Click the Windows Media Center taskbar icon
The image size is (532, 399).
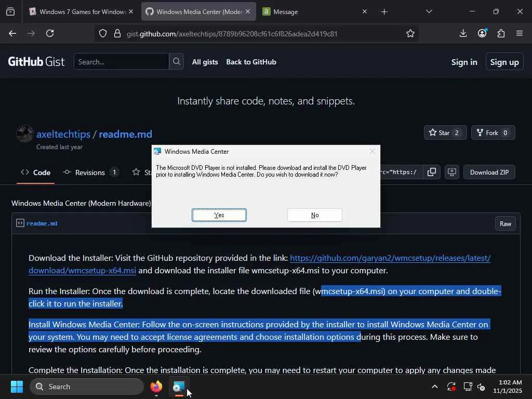point(179,387)
